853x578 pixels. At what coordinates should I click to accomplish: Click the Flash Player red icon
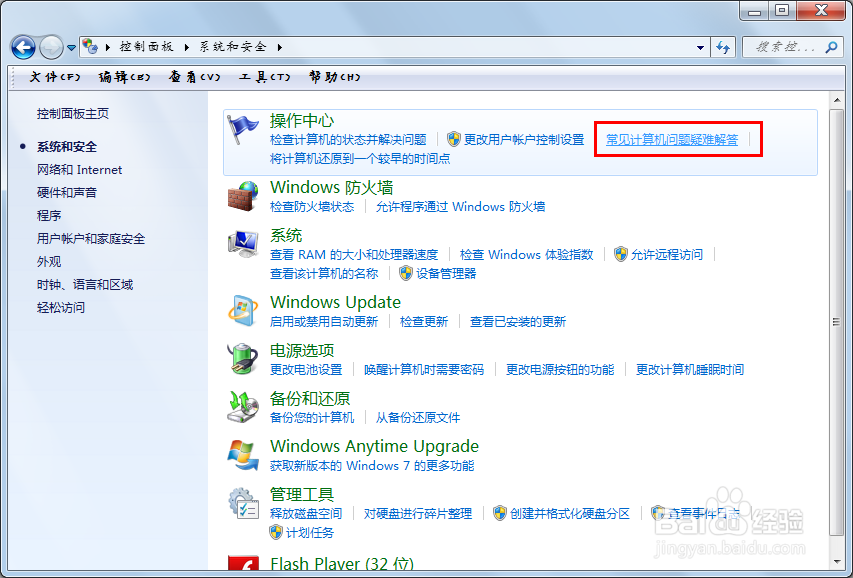coord(243,562)
